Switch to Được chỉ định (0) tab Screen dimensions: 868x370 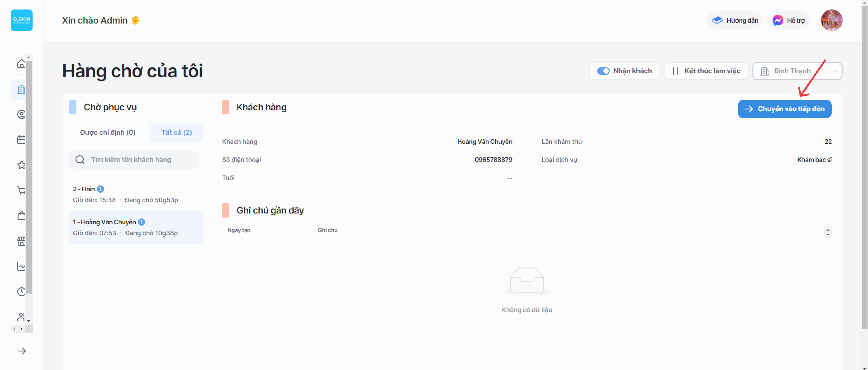[x=107, y=133]
